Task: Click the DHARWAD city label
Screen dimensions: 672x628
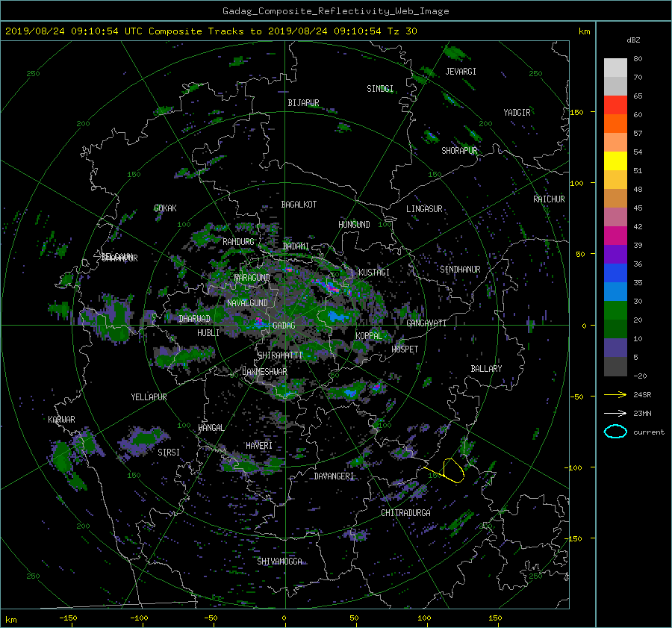Action: pos(195,319)
